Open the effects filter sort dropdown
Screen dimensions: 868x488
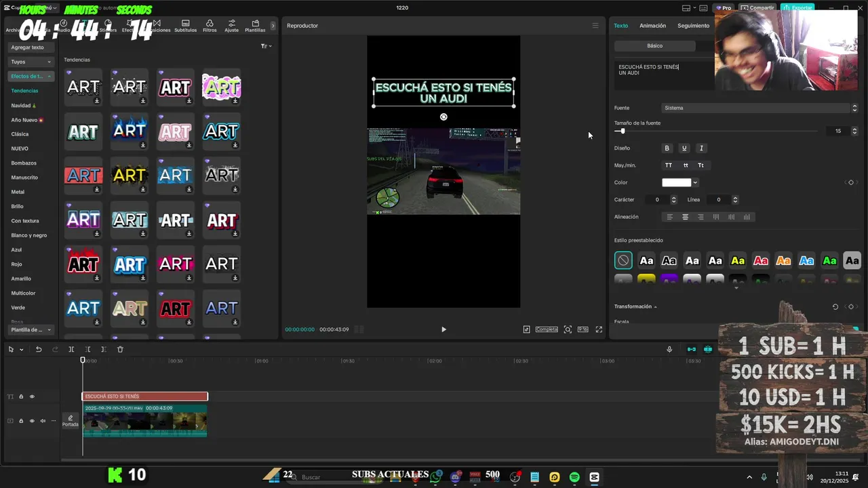point(267,46)
